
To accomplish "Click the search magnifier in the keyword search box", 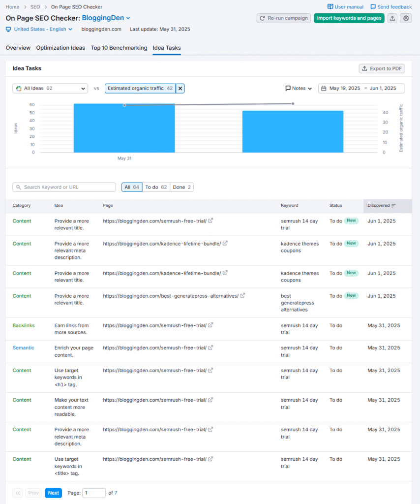I will [18, 187].
